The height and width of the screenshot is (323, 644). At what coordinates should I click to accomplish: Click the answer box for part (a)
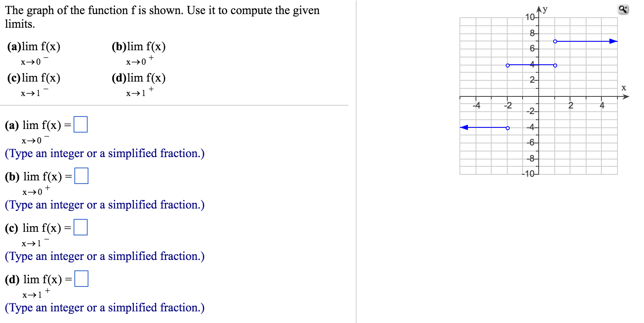tap(82, 125)
